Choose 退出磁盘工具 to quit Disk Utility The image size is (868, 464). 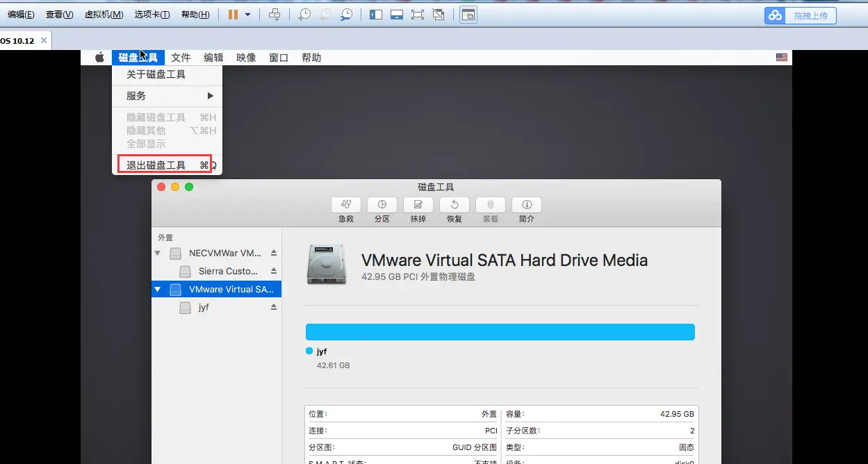coord(167,165)
